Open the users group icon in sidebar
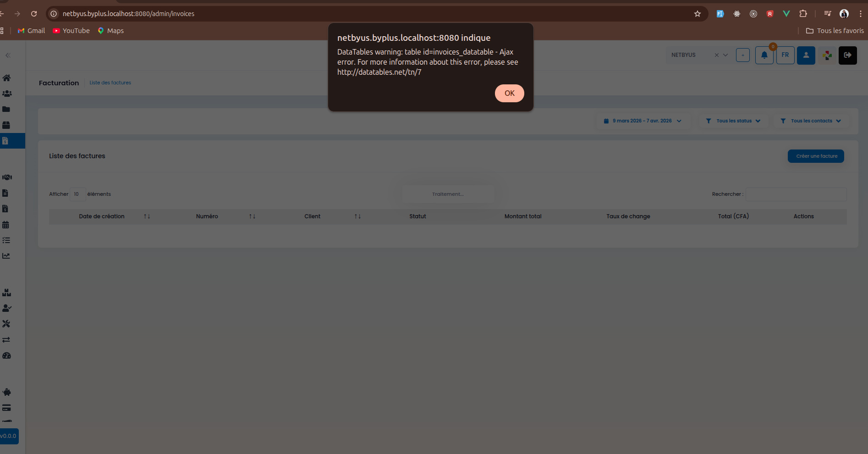868x454 pixels. [x=6, y=94]
